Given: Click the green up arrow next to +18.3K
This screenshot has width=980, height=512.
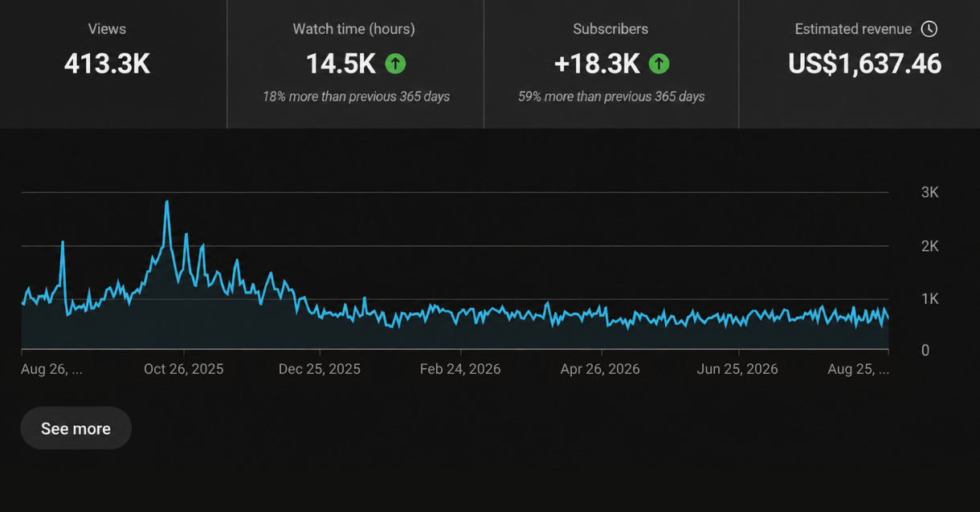Looking at the screenshot, I should (x=659, y=63).
